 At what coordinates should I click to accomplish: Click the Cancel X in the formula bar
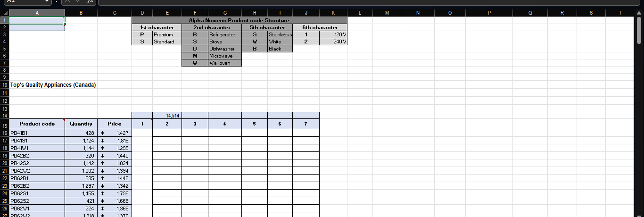(x=68, y=2)
